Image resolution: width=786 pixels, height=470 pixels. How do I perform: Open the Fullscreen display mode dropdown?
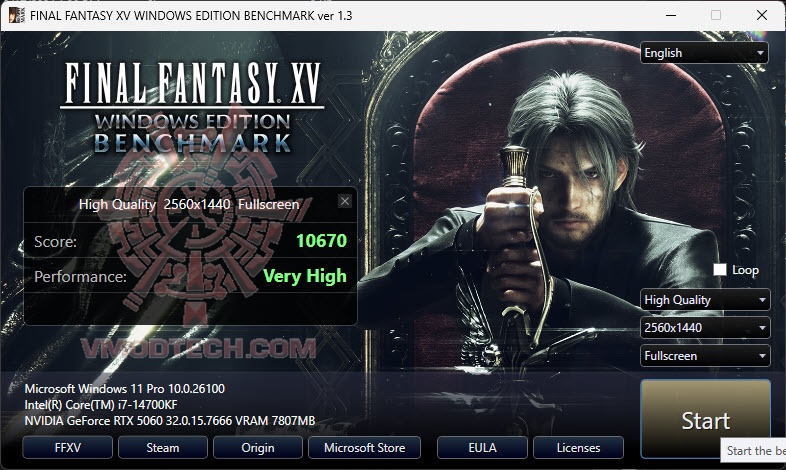click(705, 356)
